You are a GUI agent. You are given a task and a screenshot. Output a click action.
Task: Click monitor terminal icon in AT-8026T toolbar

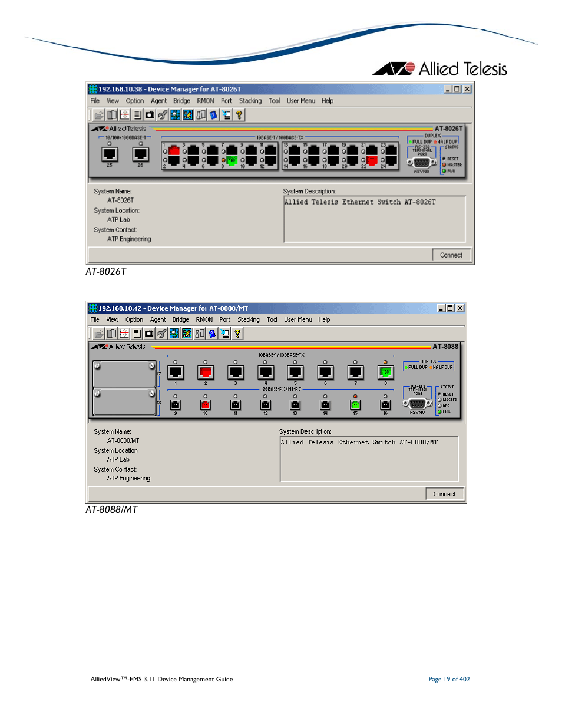226,115
